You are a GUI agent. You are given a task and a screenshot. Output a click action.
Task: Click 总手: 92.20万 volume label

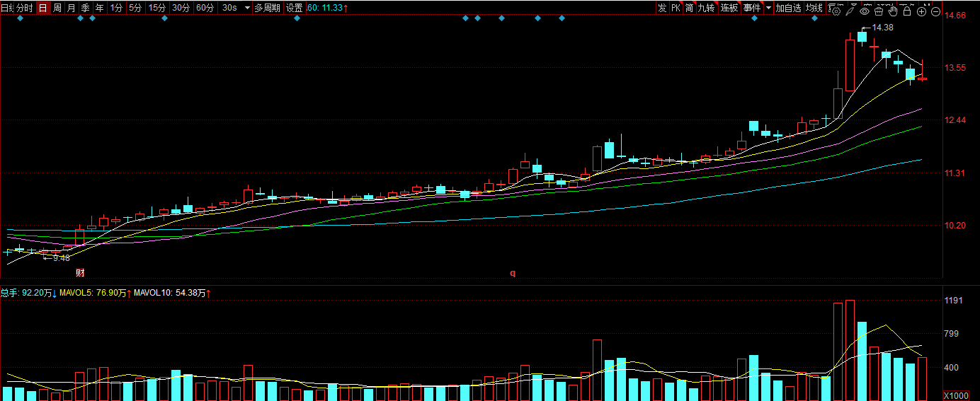point(28,292)
